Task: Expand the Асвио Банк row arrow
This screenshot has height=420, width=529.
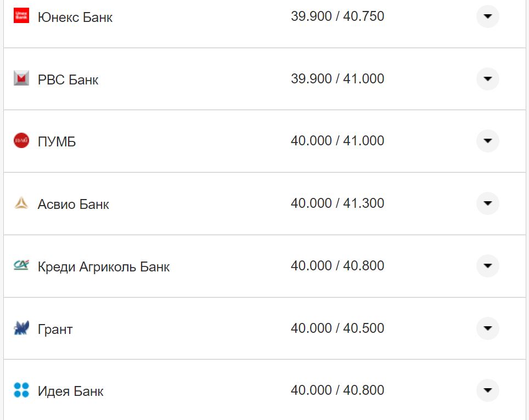Action: pos(487,203)
